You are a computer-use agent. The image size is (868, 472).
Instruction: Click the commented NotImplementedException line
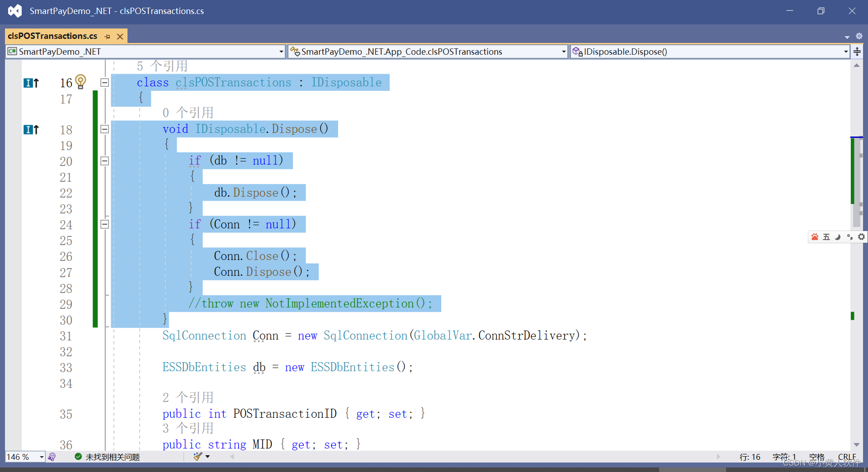pos(311,303)
